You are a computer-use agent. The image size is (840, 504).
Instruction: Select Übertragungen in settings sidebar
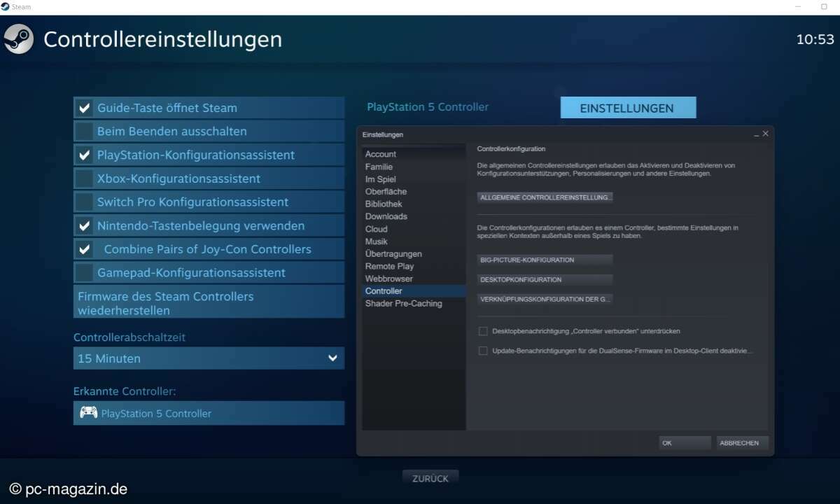[414, 253]
